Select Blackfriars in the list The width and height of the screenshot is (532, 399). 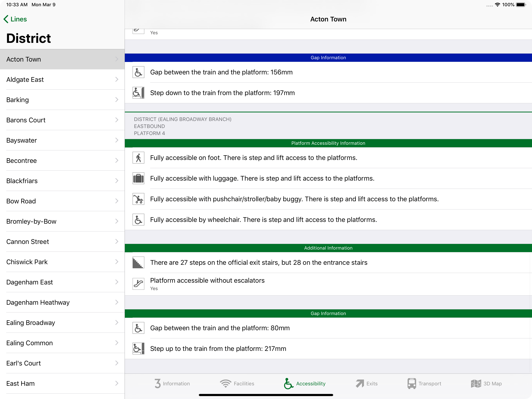(62, 181)
